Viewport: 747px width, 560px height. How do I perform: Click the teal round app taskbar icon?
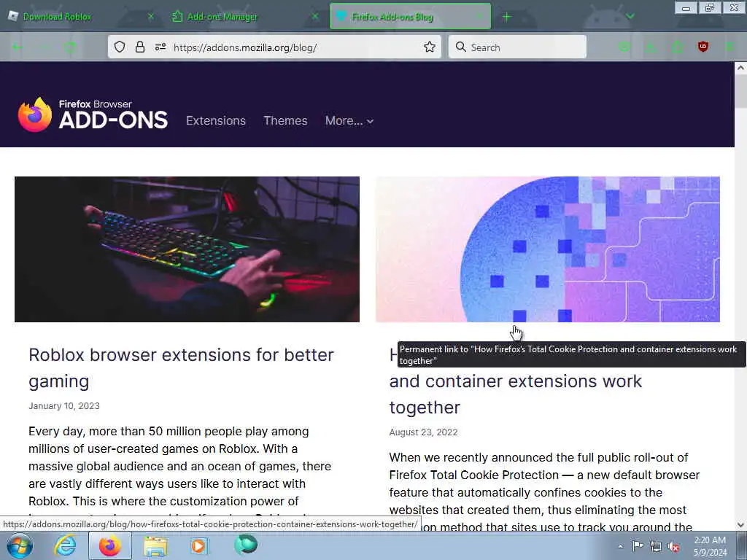246,545
